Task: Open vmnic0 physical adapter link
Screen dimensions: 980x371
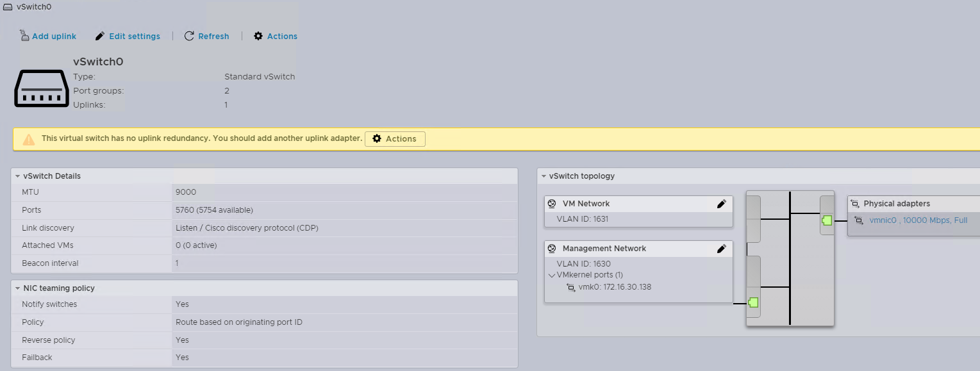Action: pyautogui.click(x=884, y=220)
